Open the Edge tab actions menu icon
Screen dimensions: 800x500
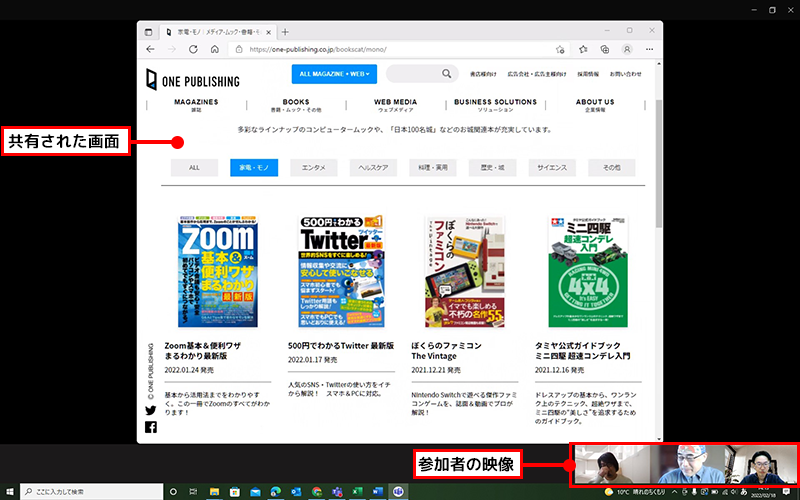148,32
